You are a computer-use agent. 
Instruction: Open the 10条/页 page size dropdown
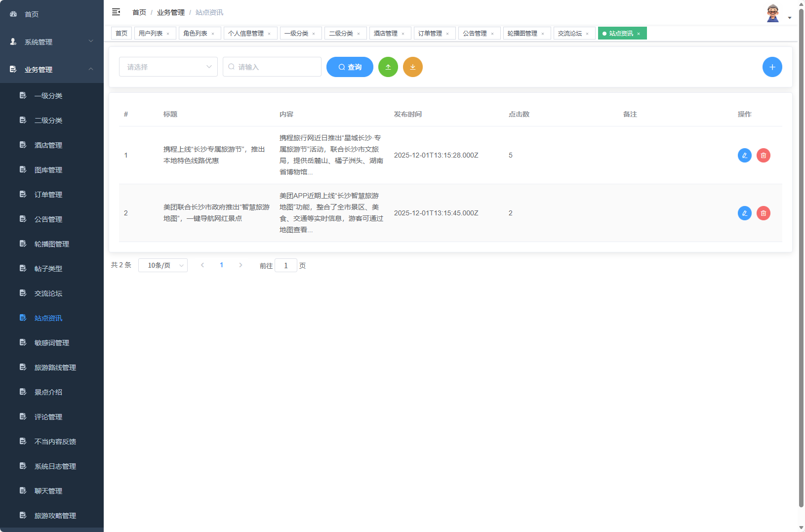[163, 265]
